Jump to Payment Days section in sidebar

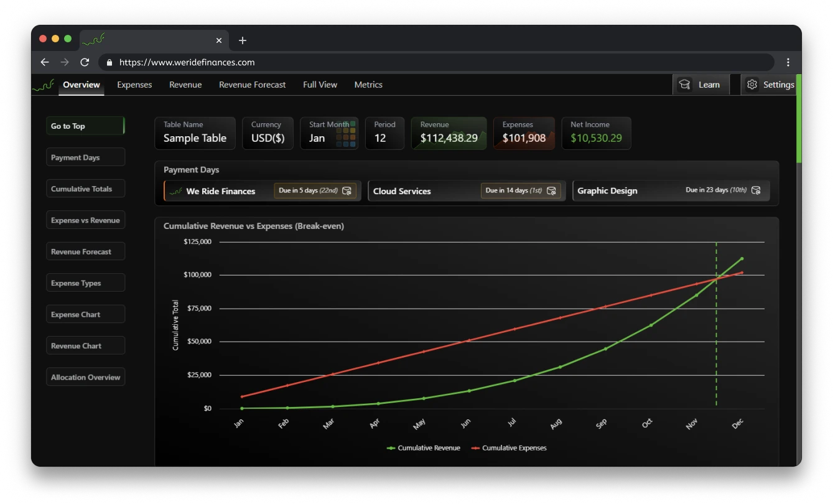(85, 157)
